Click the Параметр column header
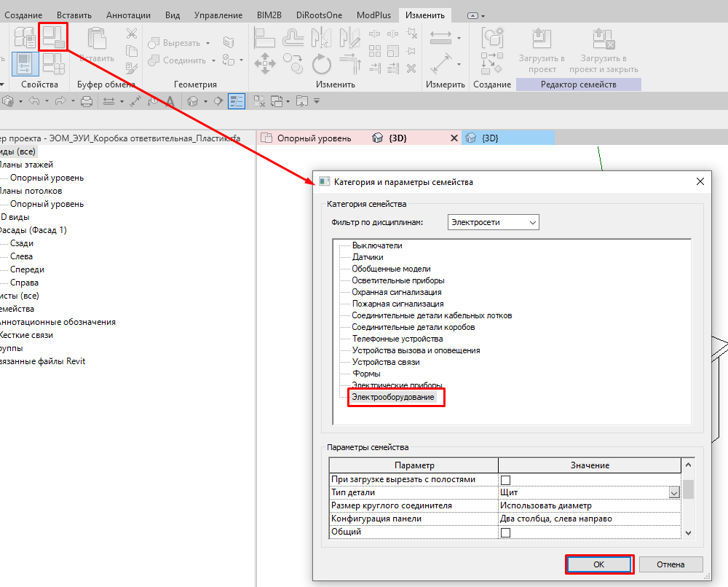Viewport: 728px width, 587px height. tap(414, 465)
